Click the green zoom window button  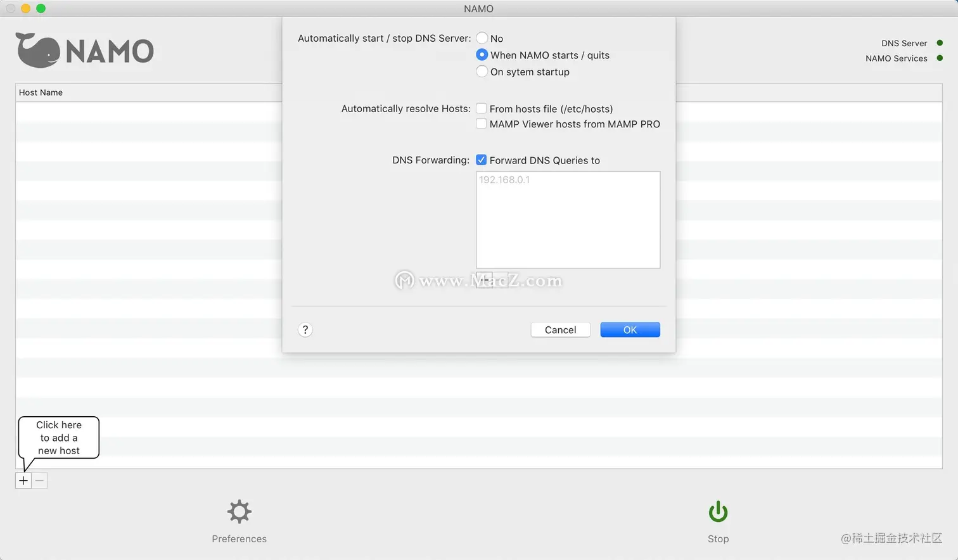tap(41, 8)
